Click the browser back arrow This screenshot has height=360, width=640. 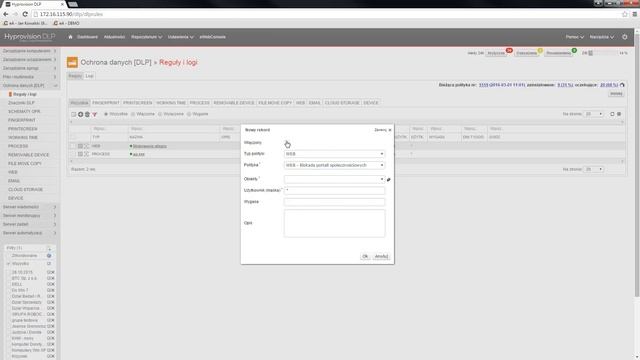click(x=6, y=14)
